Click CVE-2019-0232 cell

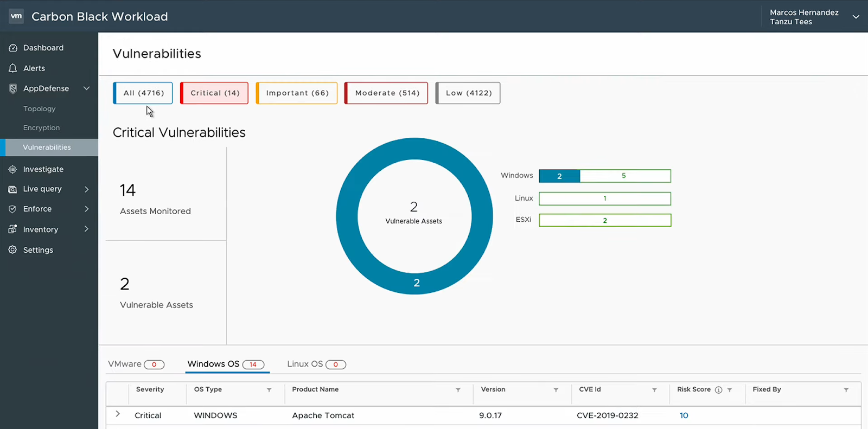point(608,415)
